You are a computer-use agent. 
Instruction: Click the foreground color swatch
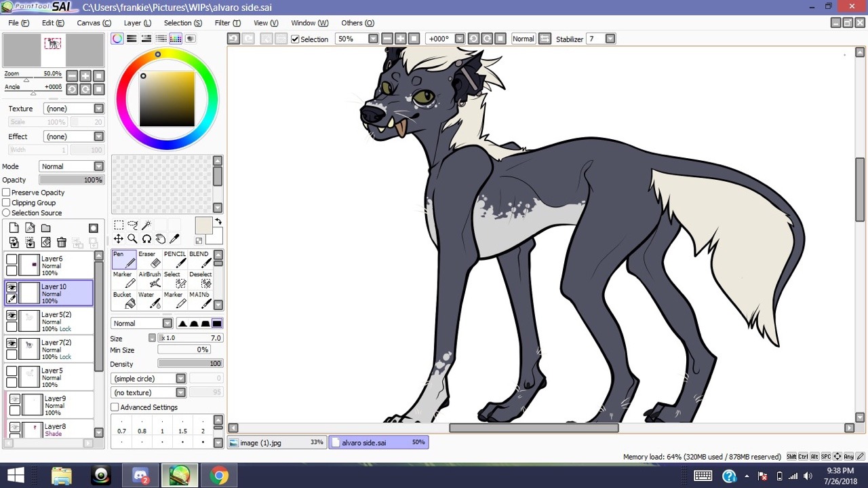[x=203, y=225]
